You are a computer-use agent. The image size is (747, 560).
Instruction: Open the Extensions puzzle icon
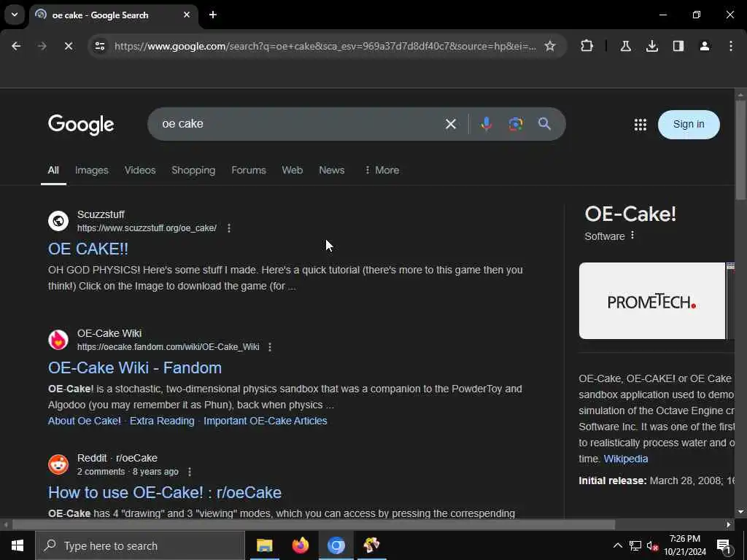(587, 46)
